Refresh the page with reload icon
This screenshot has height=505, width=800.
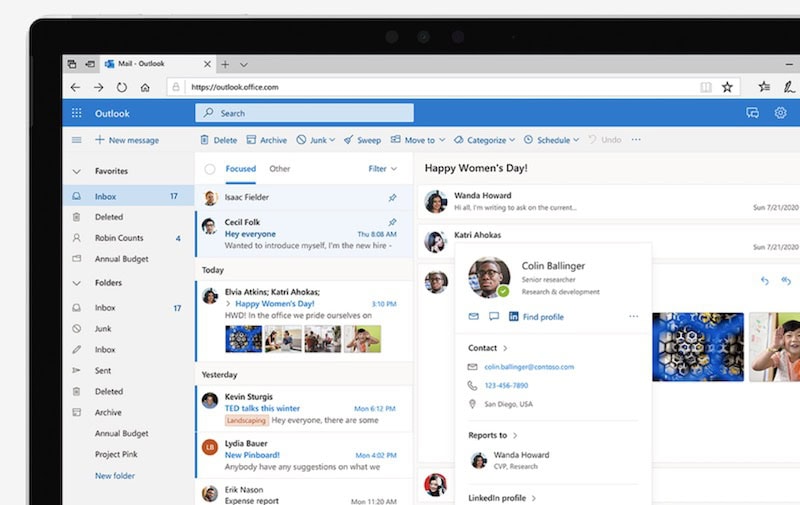click(121, 87)
